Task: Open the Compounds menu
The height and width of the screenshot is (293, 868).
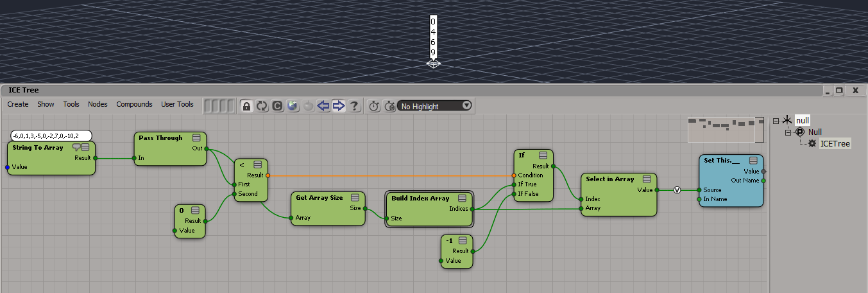Action: 134,104
